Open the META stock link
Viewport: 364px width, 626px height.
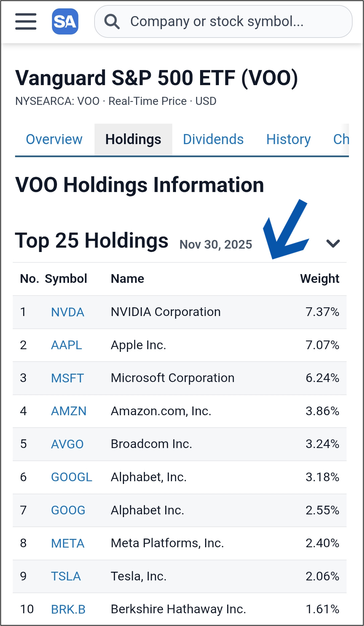point(67,544)
